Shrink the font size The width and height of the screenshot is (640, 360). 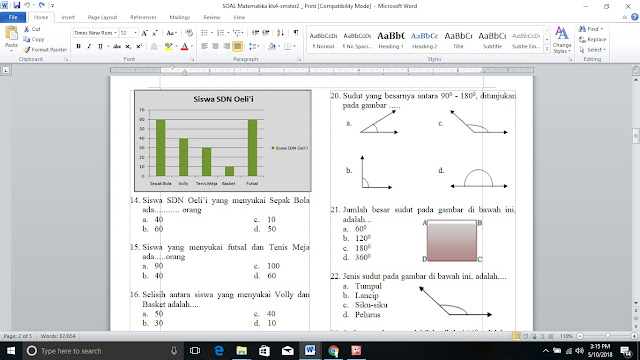155,33
